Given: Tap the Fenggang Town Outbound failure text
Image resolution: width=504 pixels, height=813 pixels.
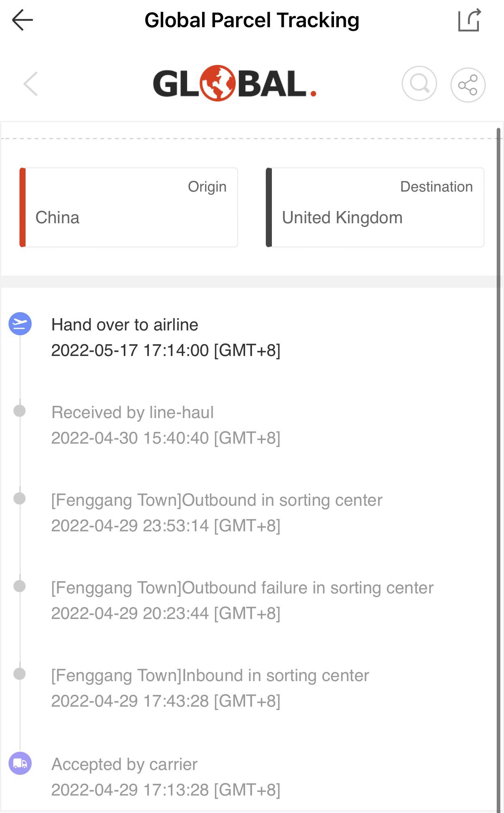Looking at the screenshot, I should 242,588.
